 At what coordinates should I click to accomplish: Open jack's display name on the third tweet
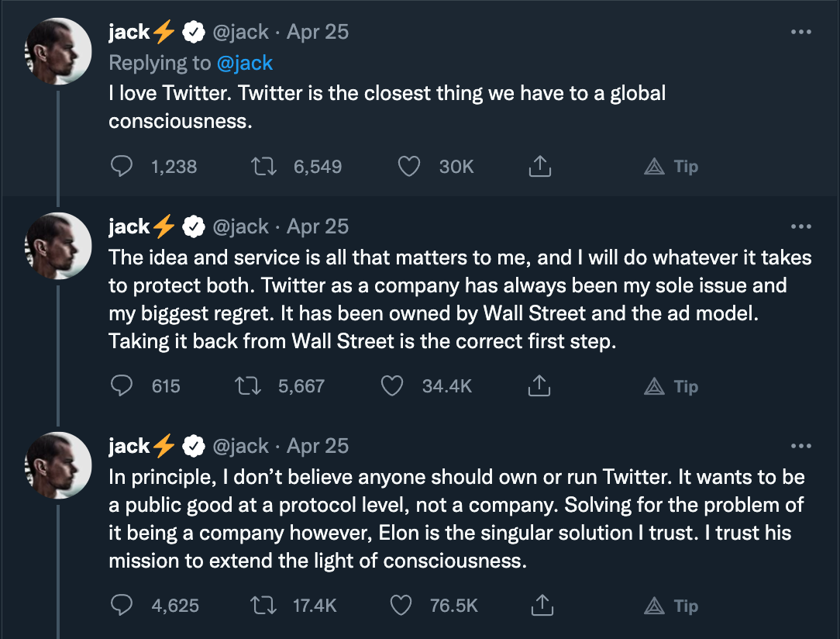click(x=129, y=446)
